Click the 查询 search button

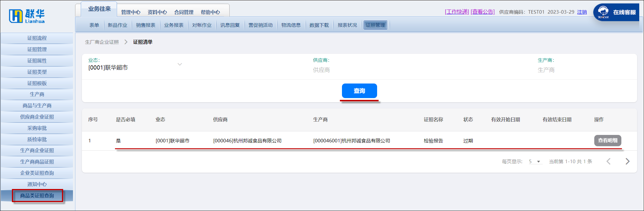pos(359,91)
